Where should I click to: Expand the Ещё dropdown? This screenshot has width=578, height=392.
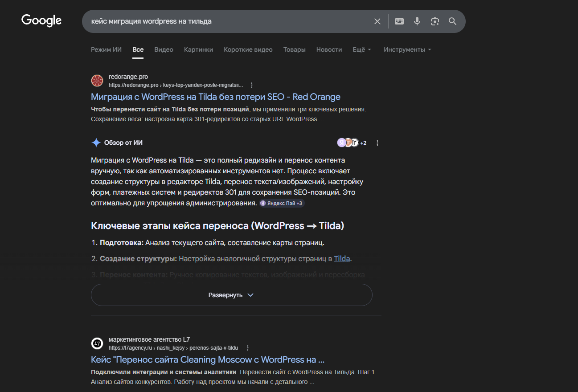(x=362, y=49)
